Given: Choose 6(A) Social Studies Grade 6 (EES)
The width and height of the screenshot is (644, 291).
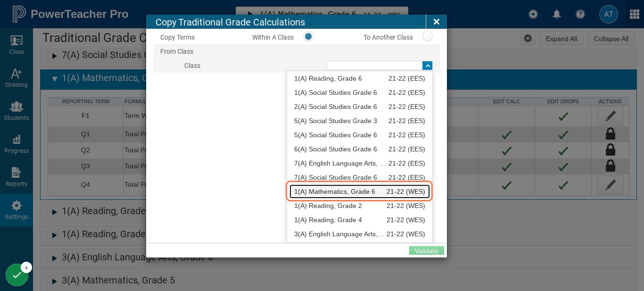Looking at the screenshot, I should [360, 149].
